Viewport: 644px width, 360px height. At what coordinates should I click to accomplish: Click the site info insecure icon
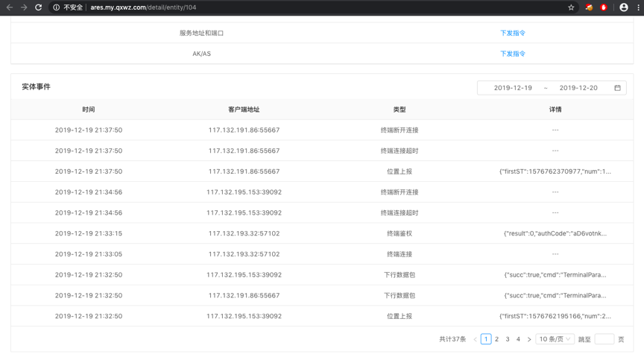click(x=57, y=7)
